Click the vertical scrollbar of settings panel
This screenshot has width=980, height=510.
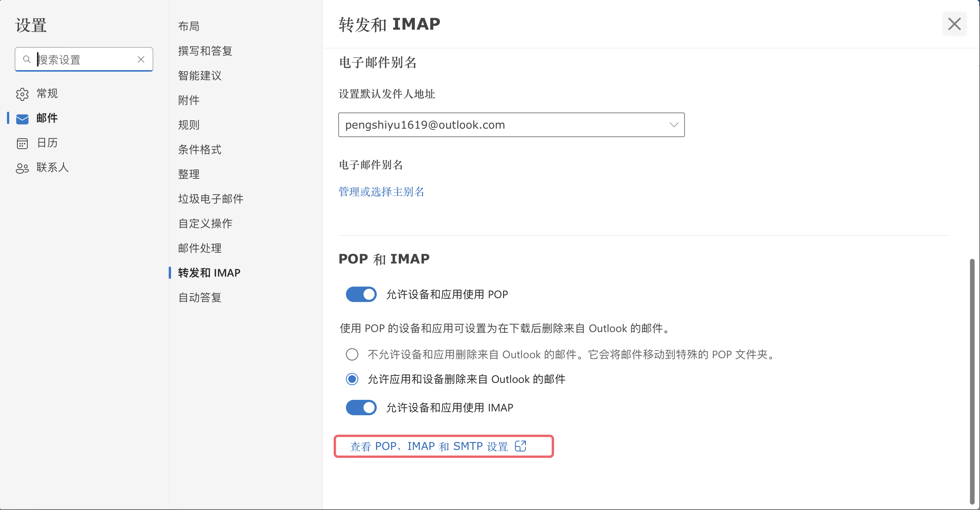[x=972, y=381]
